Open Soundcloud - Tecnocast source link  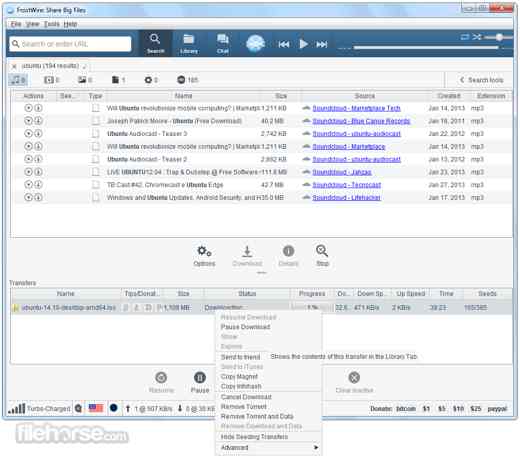pyautogui.click(x=347, y=185)
